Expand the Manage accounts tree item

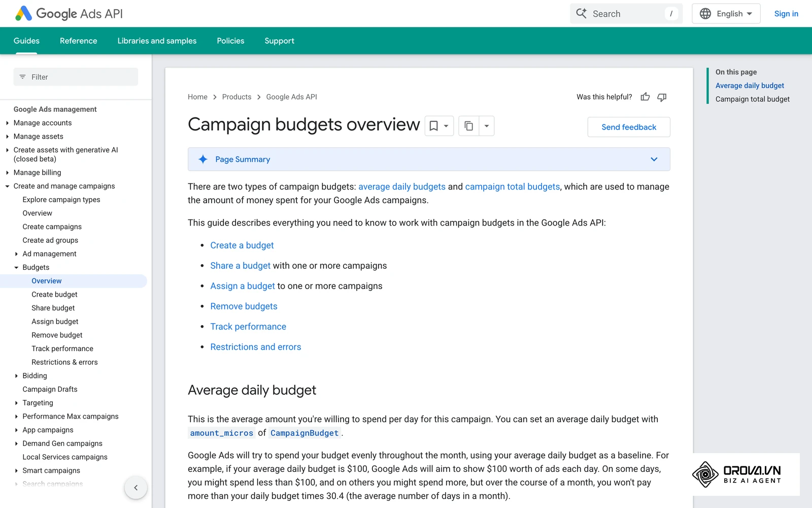[x=7, y=123]
